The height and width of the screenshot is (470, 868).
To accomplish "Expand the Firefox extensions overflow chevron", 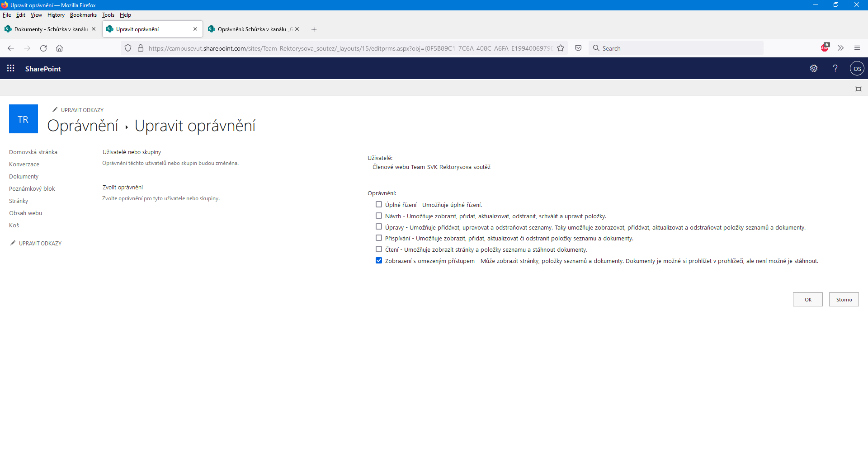I will (x=840, y=48).
